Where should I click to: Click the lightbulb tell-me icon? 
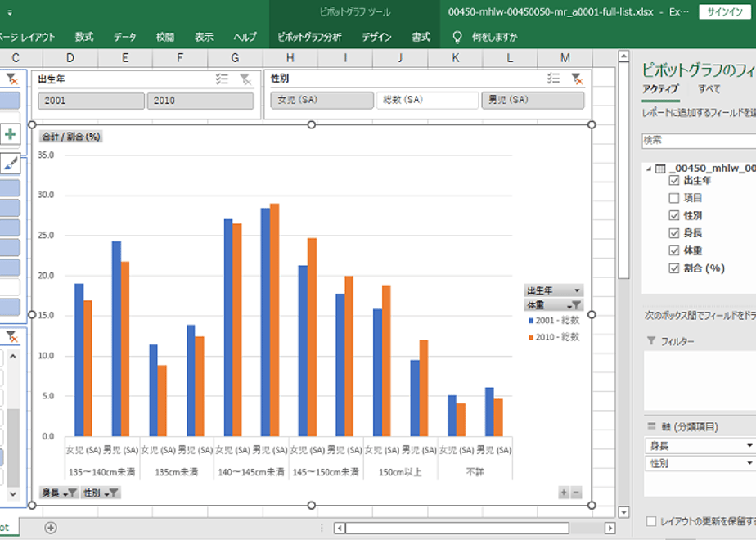click(457, 37)
